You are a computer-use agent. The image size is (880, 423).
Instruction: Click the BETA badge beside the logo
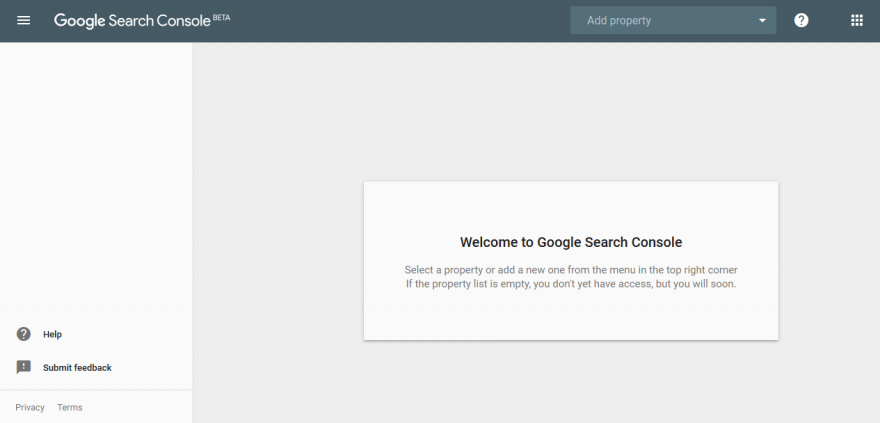point(222,17)
